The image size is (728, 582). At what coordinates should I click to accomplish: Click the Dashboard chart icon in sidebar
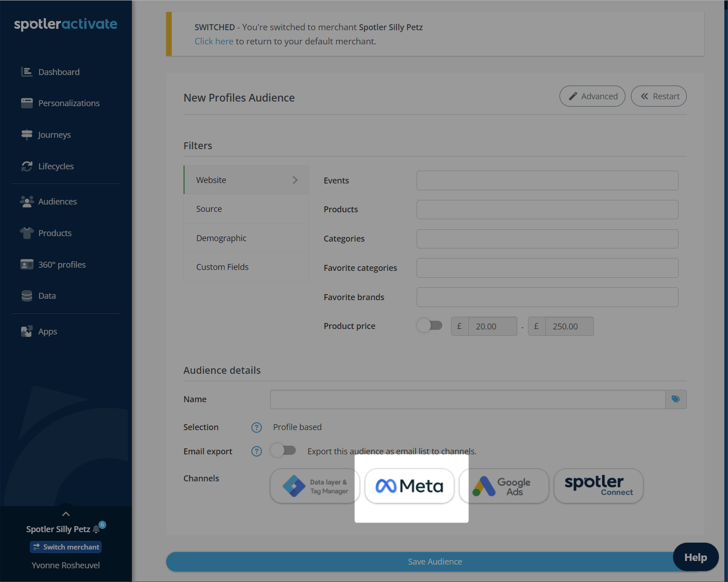point(27,72)
